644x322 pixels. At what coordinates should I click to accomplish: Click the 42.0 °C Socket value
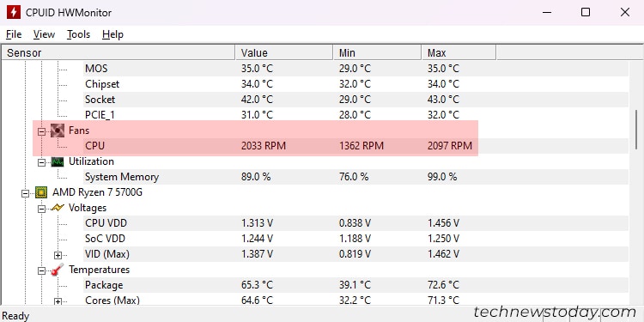[x=257, y=100]
